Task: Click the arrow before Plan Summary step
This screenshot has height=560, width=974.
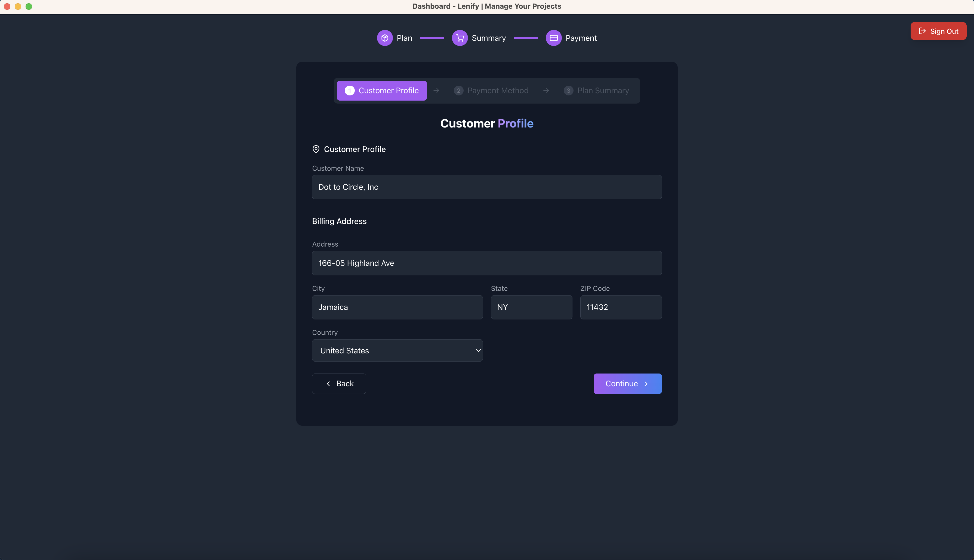Action: [546, 90]
